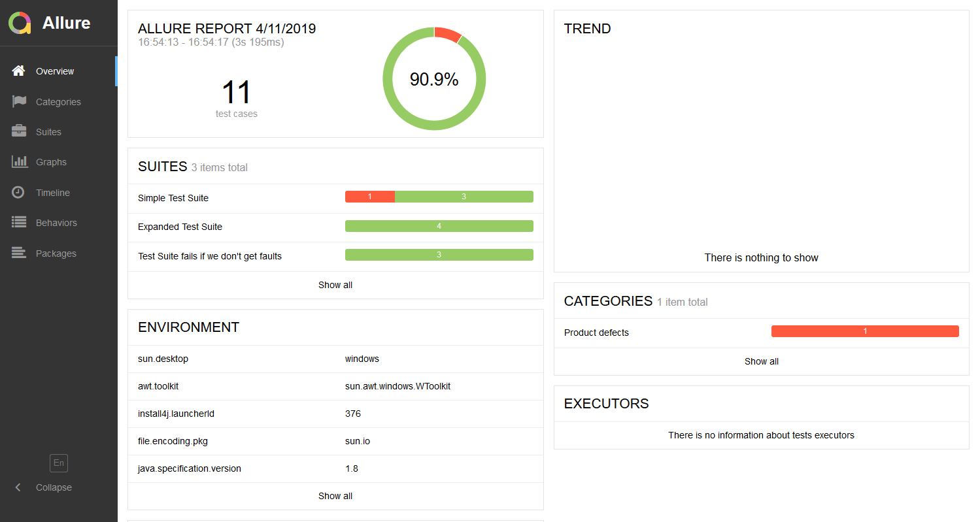
Task: Click the Allure brand name text
Action: point(67,23)
